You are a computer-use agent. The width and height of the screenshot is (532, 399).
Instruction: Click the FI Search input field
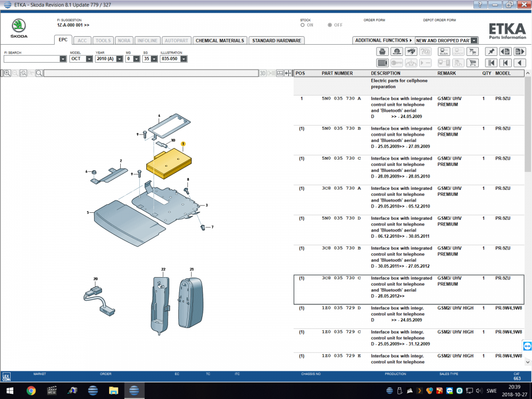coord(32,59)
